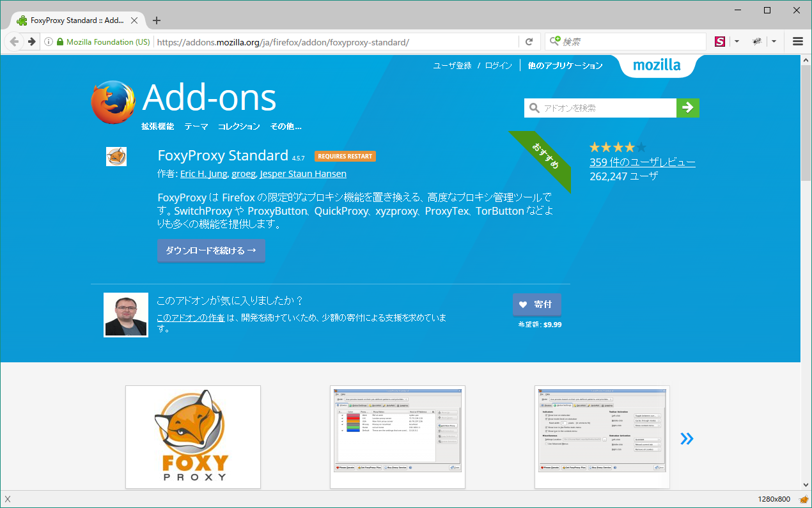The width and height of the screenshot is (812, 508).
Task: Click the red S toolbar extension icon
Action: coord(720,42)
